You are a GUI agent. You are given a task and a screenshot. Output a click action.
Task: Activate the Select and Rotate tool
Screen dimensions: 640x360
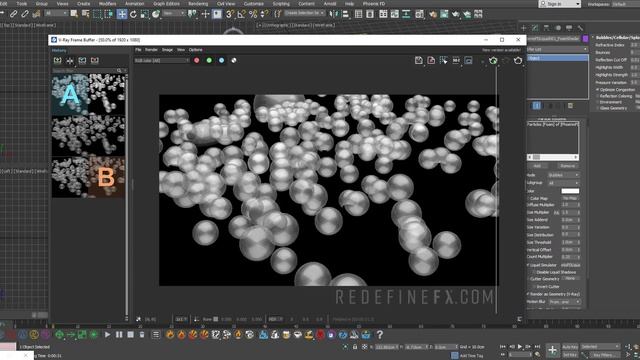click(x=133, y=14)
